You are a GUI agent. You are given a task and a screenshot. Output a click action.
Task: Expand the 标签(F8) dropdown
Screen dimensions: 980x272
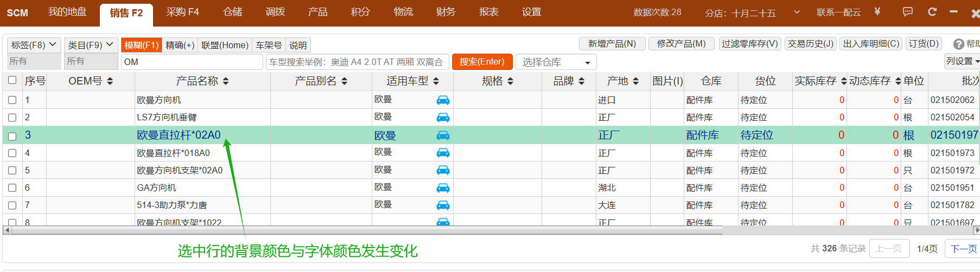(34, 45)
